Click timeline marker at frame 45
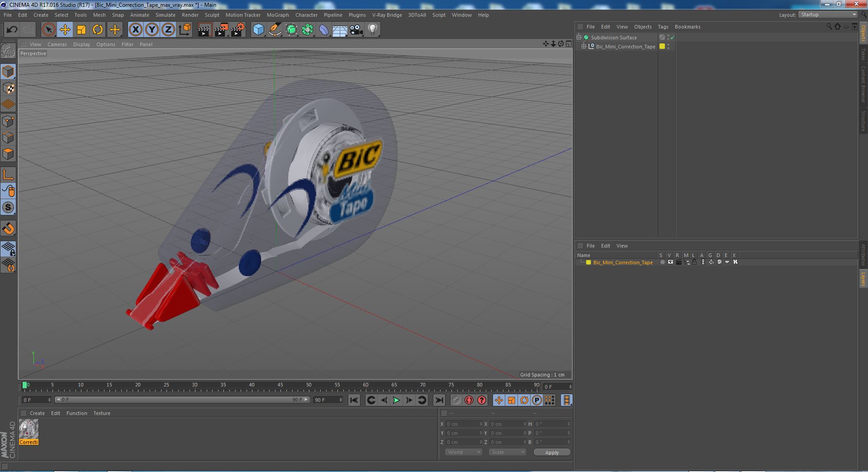The width and height of the screenshot is (868, 472). coord(280,385)
